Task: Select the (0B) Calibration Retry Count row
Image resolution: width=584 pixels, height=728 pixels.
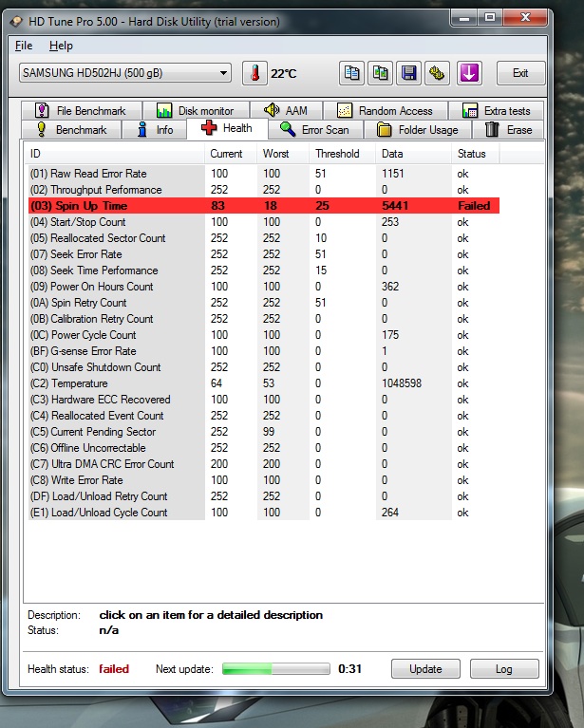Action: click(264, 319)
